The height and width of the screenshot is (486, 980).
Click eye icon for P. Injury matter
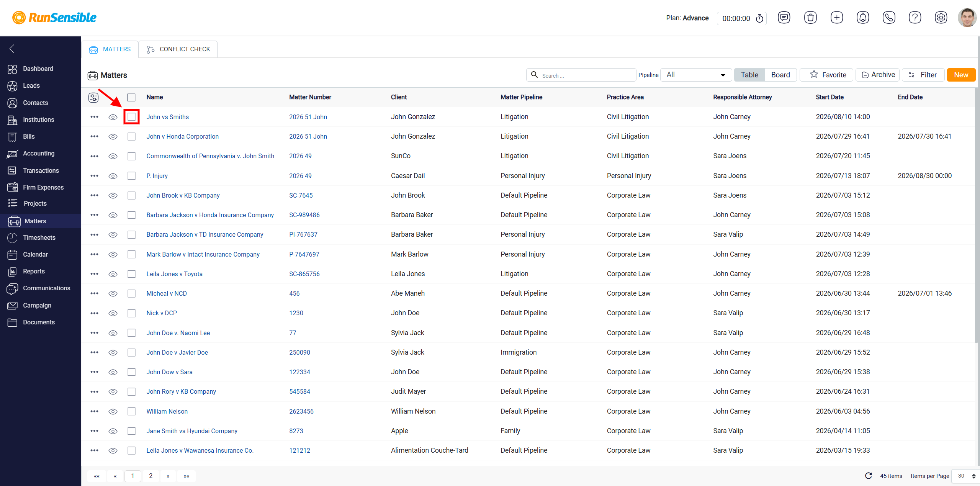tap(113, 176)
